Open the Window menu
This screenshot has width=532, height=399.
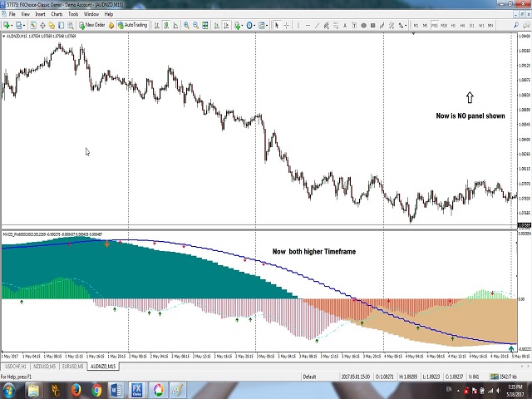91,14
